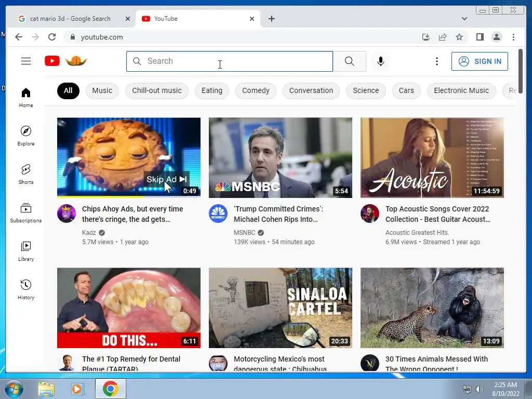This screenshot has width=532, height=399.
Task: Click browser back arrow
Action: click(19, 37)
